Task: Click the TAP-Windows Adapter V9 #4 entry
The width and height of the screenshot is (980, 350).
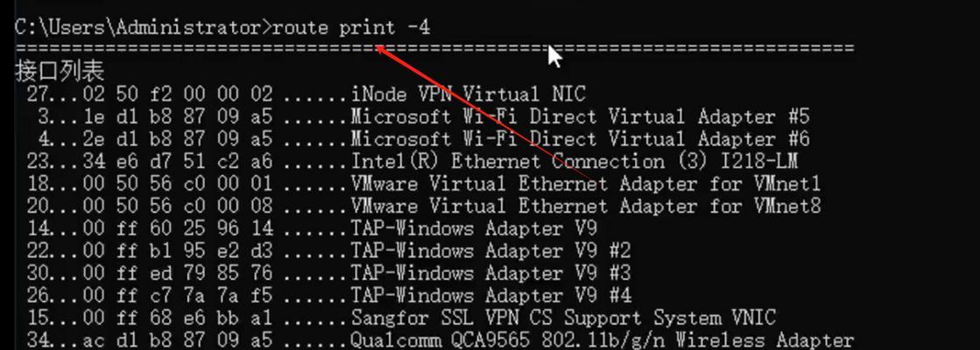Action: coord(328,296)
